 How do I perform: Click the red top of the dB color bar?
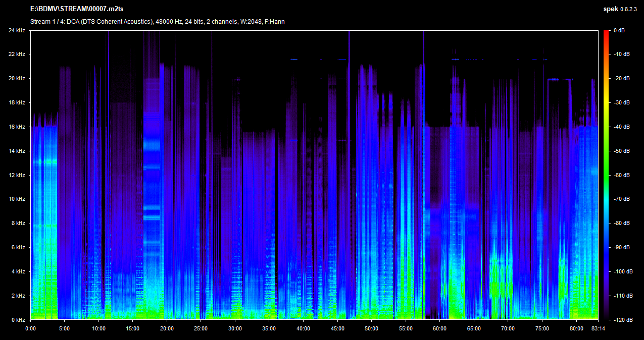coord(606,32)
